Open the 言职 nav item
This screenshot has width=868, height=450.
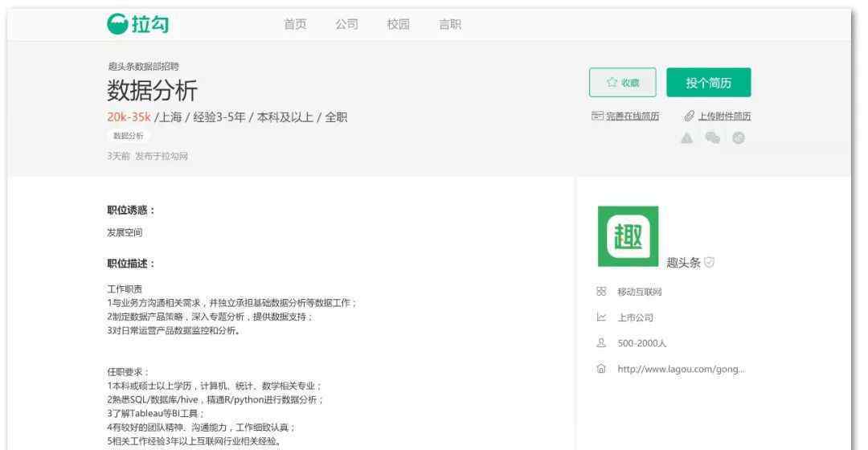click(450, 24)
